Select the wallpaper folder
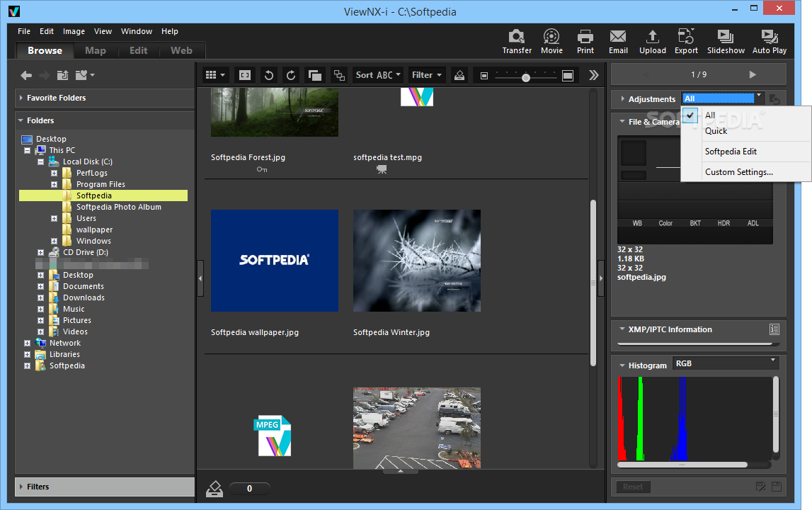 coord(94,229)
